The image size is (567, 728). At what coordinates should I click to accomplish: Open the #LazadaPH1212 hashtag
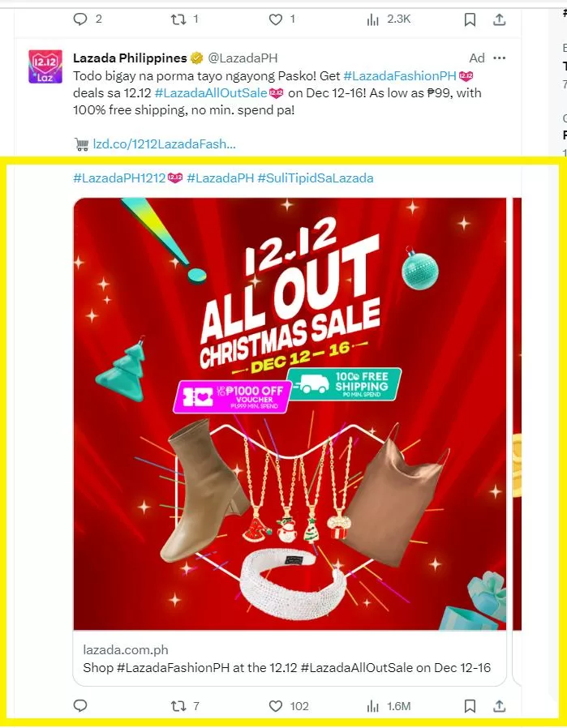pyautogui.click(x=119, y=178)
